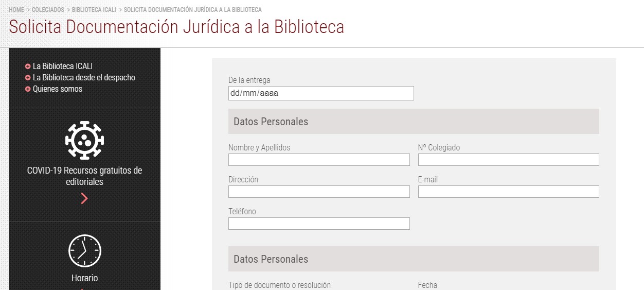Navigate to HOME in breadcrumb
This screenshot has width=644, height=290.
point(16,10)
